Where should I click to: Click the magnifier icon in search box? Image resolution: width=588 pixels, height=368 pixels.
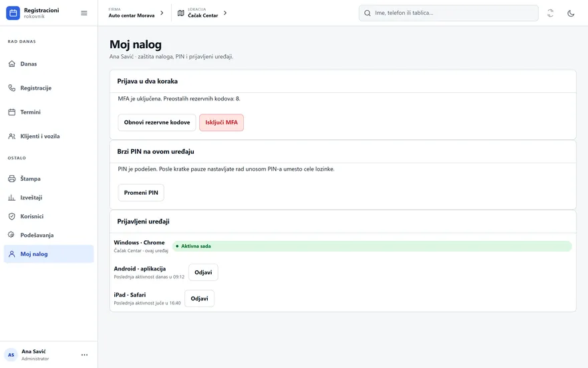point(367,13)
